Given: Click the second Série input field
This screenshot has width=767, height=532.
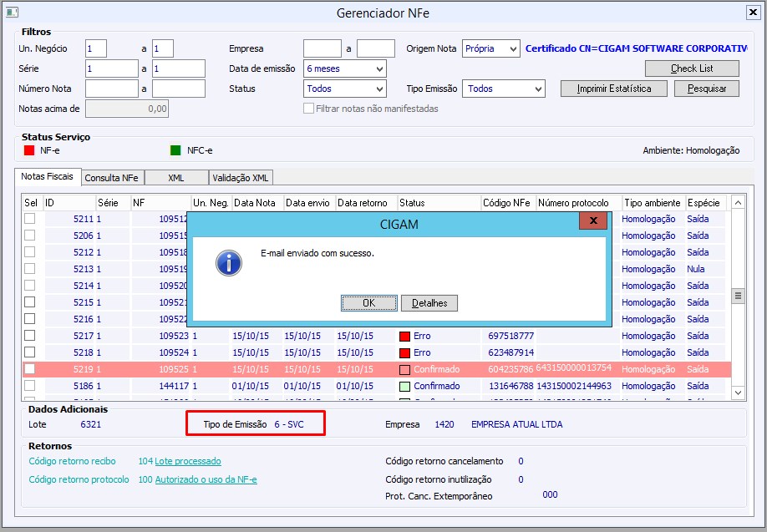Looking at the screenshot, I should 179,68.
